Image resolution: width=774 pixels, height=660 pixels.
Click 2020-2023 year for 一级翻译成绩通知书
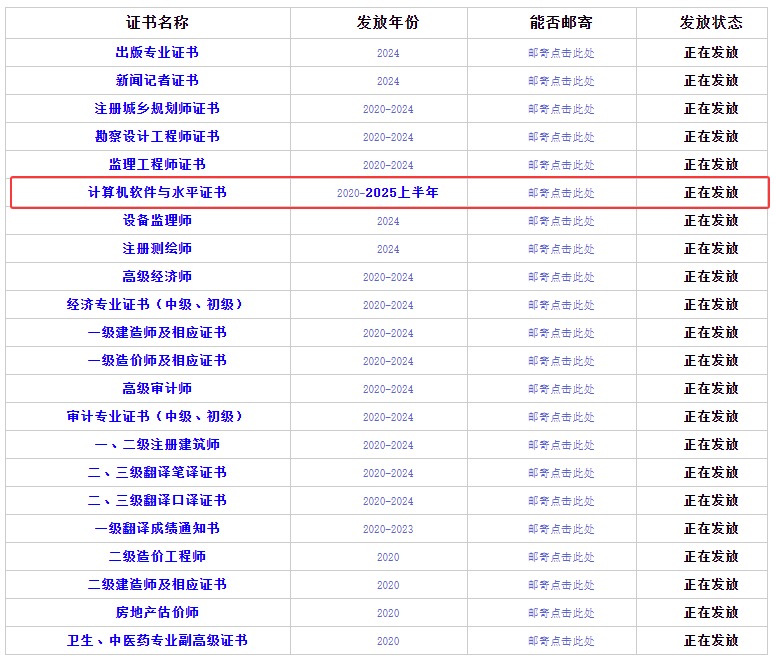388,529
